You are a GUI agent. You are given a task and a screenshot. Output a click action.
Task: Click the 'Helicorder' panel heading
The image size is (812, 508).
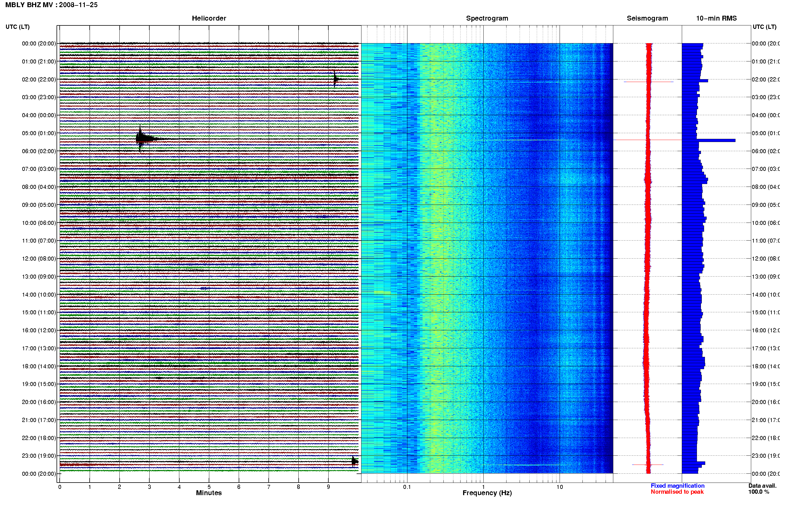click(209, 19)
